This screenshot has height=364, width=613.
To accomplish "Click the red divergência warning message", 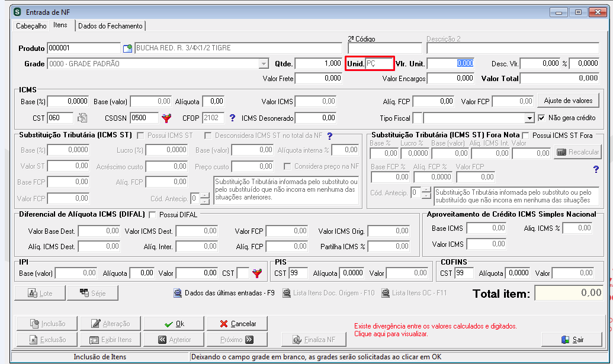I will point(435,330).
